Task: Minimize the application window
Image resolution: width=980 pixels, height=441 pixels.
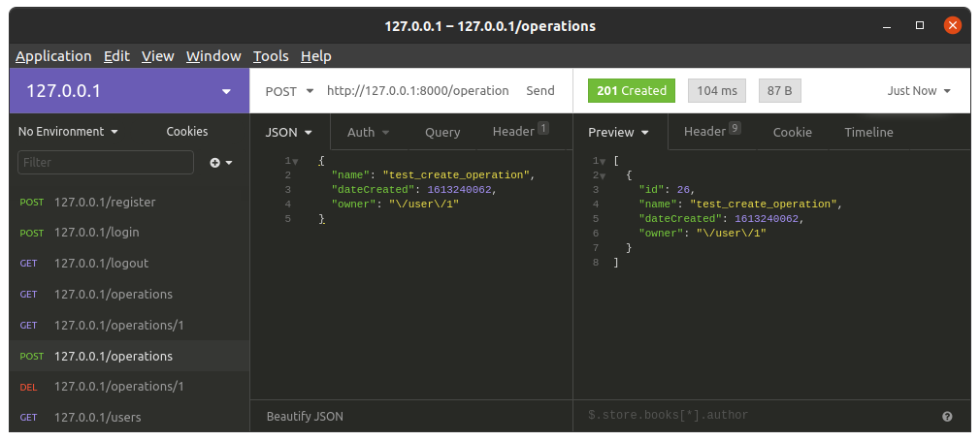Action: pyautogui.click(x=887, y=26)
